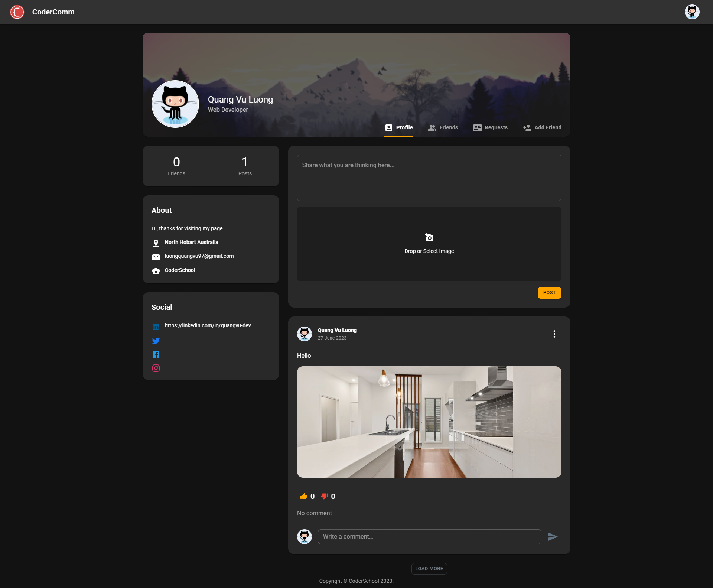Click the Instagram icon under Social
Viewport: 713px width, 588px height.
(x=156, y=368)
